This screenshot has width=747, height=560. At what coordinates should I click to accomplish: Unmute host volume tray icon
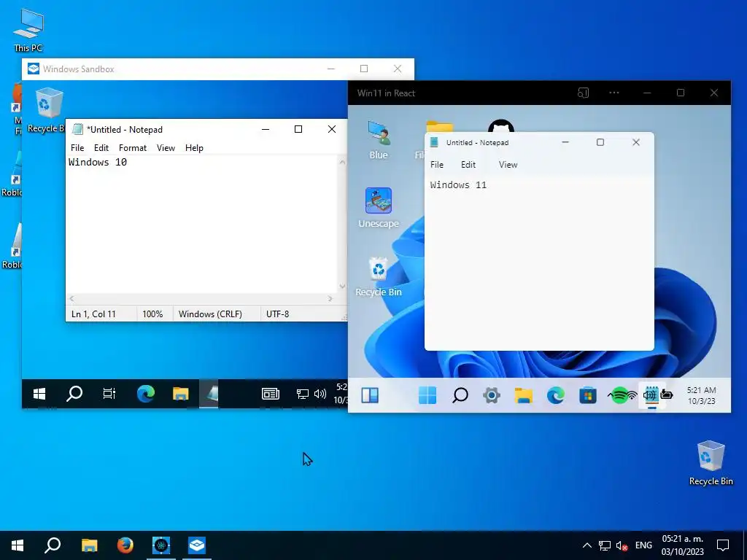point(622,545)
